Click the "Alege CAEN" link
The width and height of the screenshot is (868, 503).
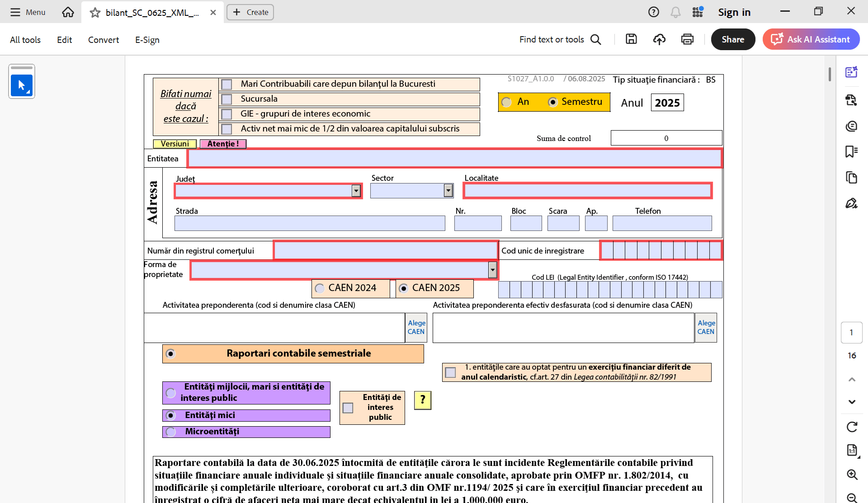pos(416,327)
